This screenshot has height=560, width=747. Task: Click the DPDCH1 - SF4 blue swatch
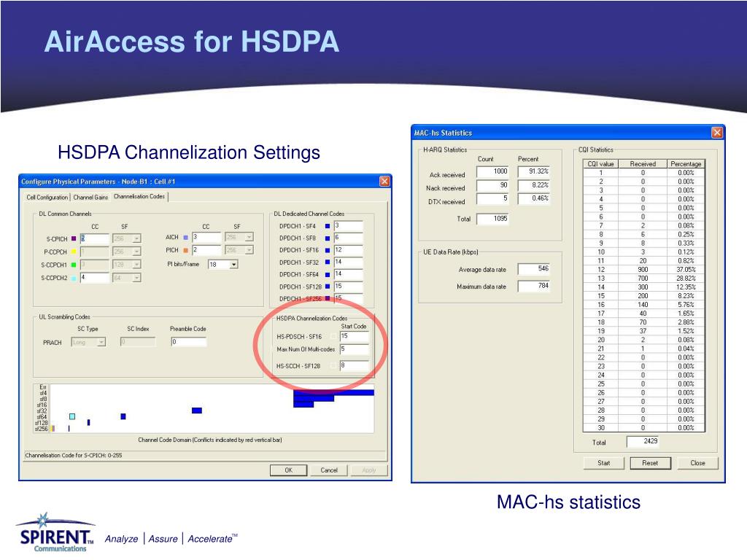tap(328, 226)
